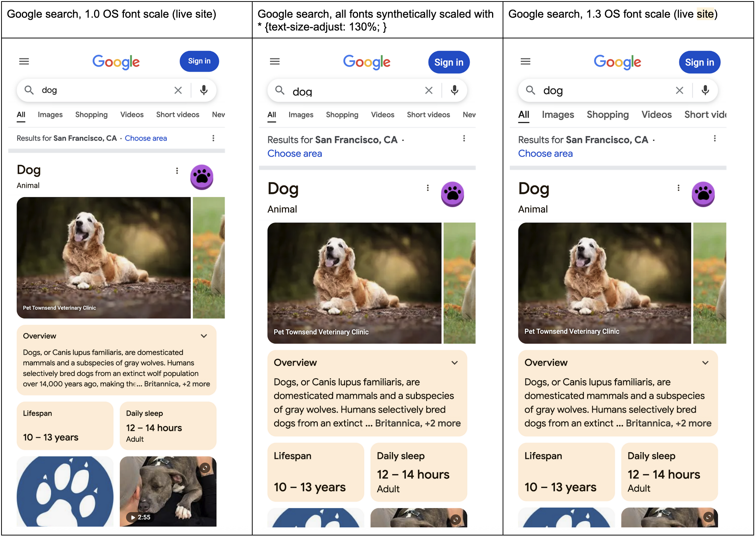Open Daily sleep card in 1.3 font scale panel
This screenshot has height=537, width=756.
(669, 472)
